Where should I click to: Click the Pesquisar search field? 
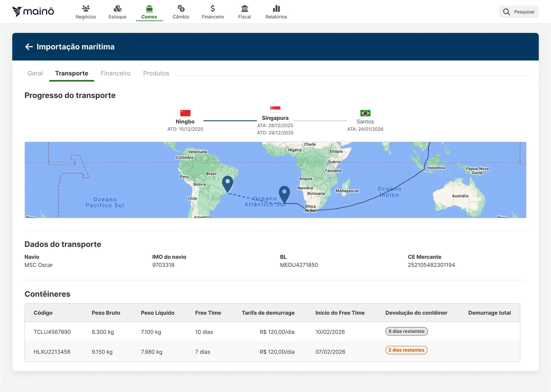coord(519,12)
